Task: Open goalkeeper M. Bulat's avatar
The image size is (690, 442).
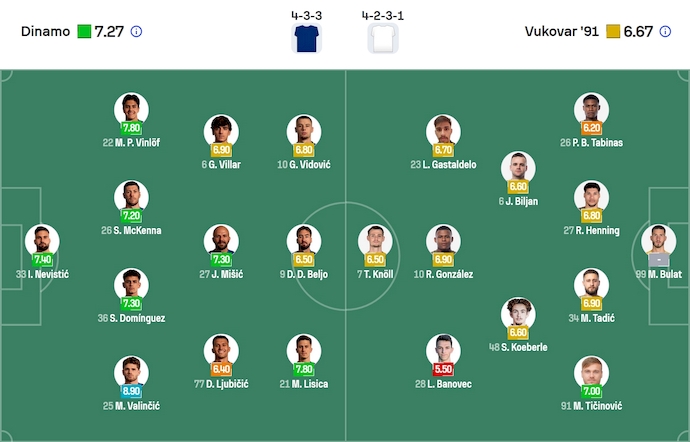Action: tap(658, 240)
